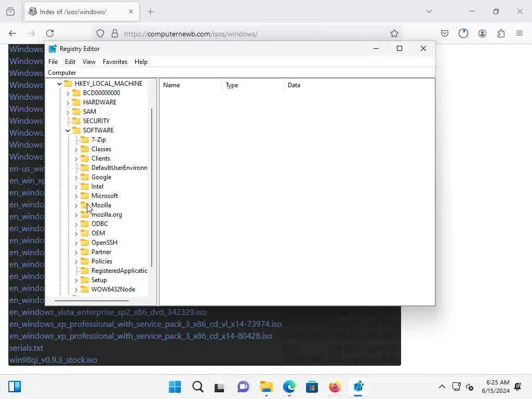Expand the Microsoft key

click(x=76, y=196)
